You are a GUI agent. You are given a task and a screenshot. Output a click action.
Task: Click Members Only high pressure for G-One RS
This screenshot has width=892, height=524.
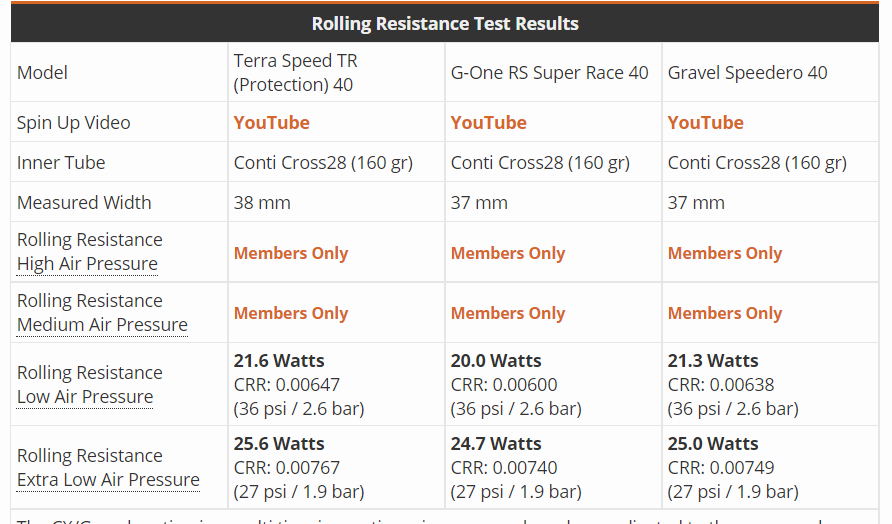point(507,253)
